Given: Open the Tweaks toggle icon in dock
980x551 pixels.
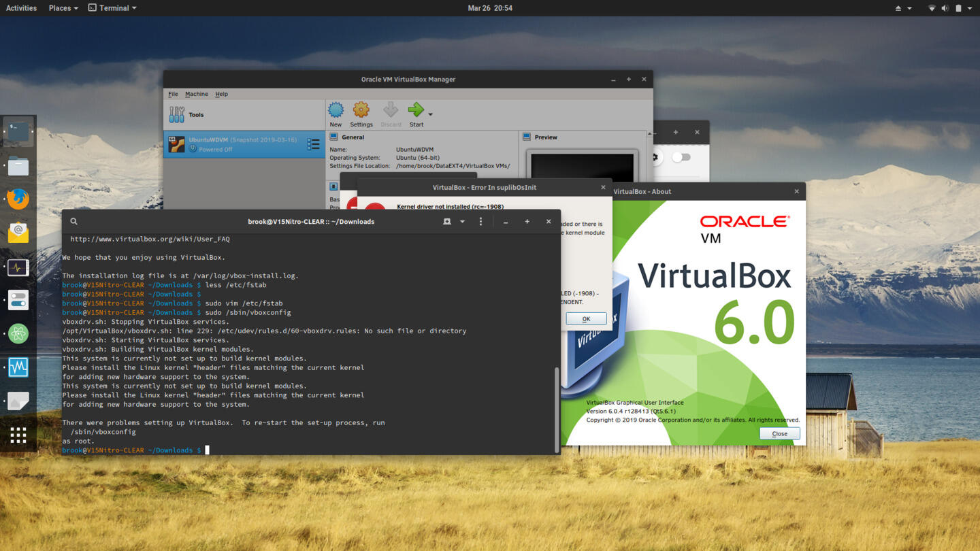Looking at the screenshot, I should pos(18,300).
